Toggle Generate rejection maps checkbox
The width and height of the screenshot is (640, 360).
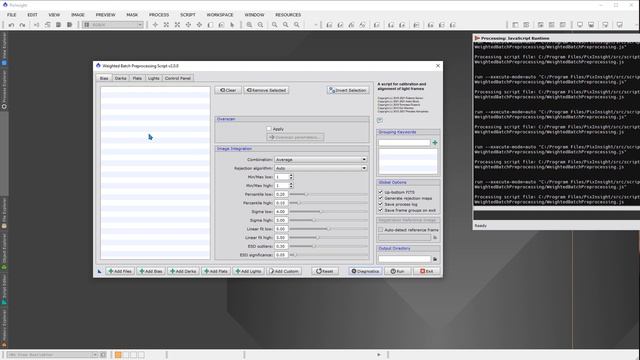coord(380,198)
